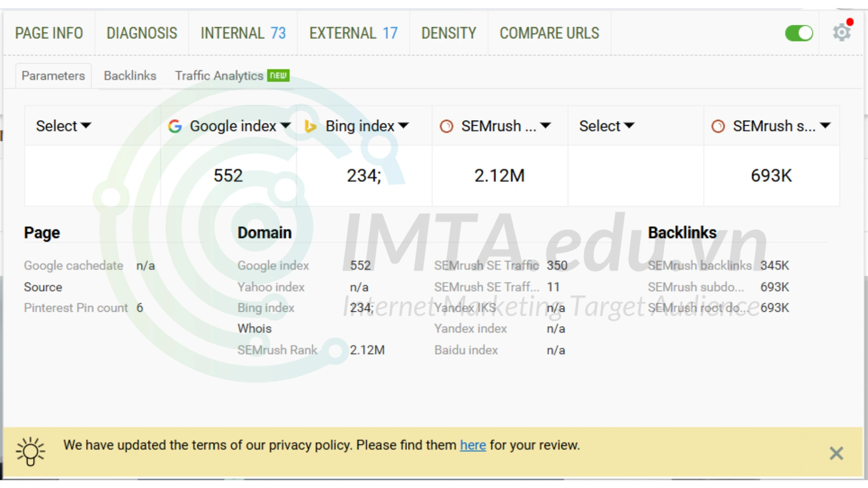Click the Bing logo icon in header
Image resolution: width=868 pixels, height=488 pixels.
point(310,126)
